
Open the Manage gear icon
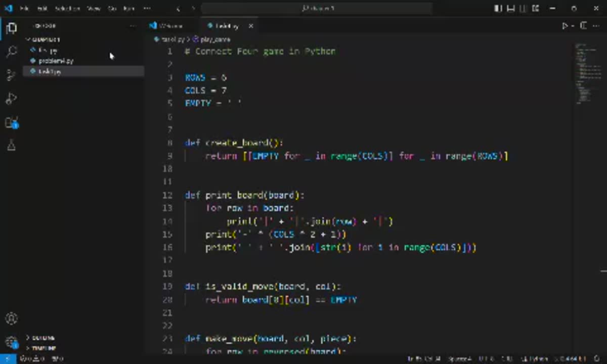[x=11, y=342]
